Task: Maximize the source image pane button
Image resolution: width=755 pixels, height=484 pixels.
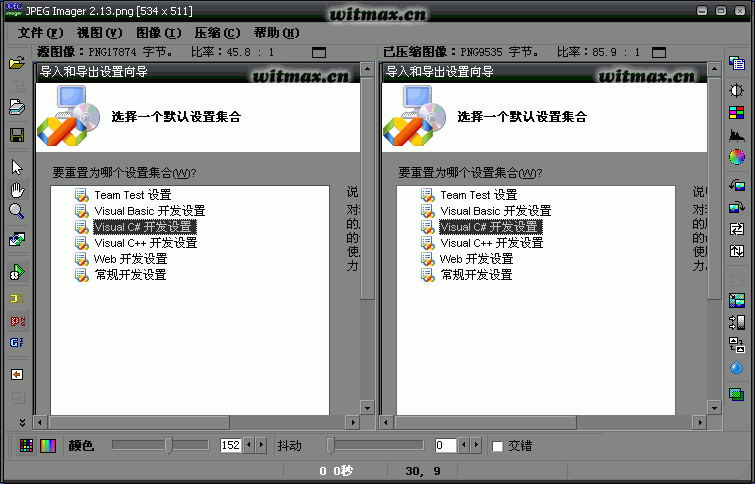Action: [319, 52]
